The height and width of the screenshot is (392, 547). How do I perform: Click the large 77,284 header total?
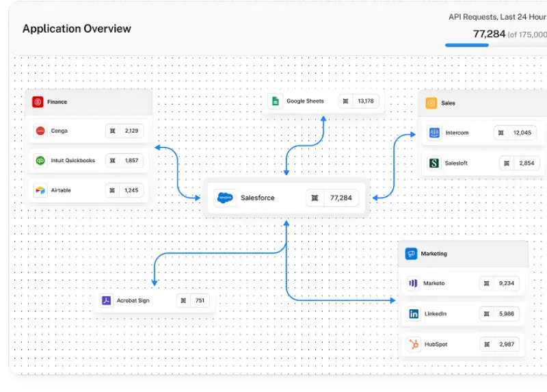coord(489,34)
